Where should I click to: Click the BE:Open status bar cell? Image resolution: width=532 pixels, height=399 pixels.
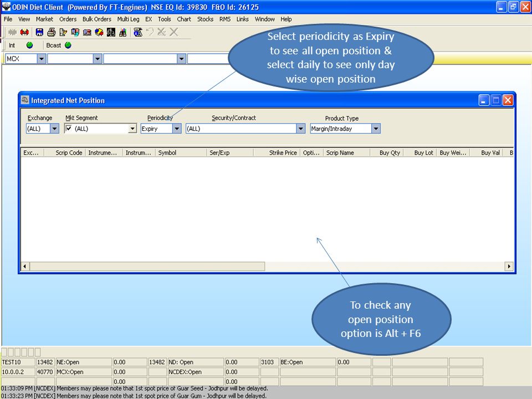click(x=308, y=362)
